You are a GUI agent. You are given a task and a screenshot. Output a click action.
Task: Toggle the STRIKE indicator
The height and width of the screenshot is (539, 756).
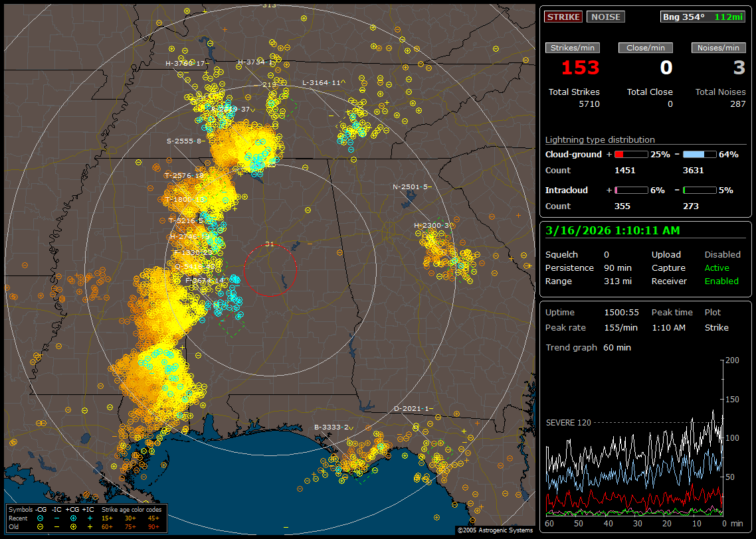coord(563,17)
